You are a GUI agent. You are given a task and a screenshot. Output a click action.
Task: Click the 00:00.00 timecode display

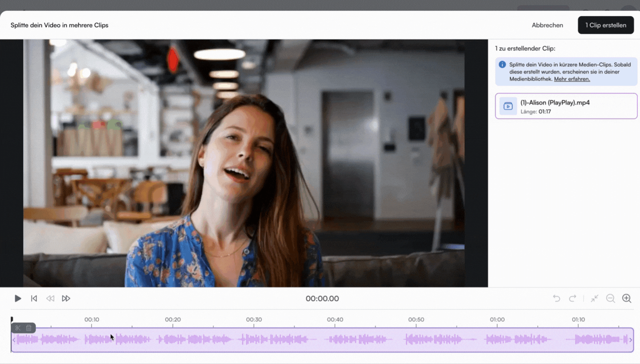click(x=322, y=299)
